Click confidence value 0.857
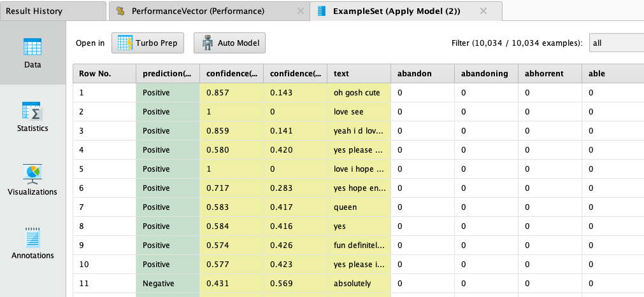Image resolution: width=644 pixels, height=297 pixels. 232,93
